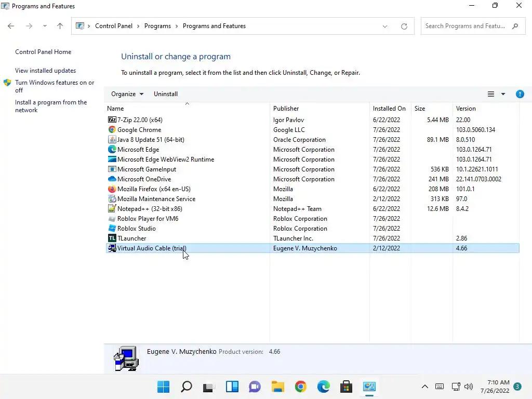This screenshot has height=399, width=532.
Task: Refresh the Programs and Features list
Action: [404, 26]
